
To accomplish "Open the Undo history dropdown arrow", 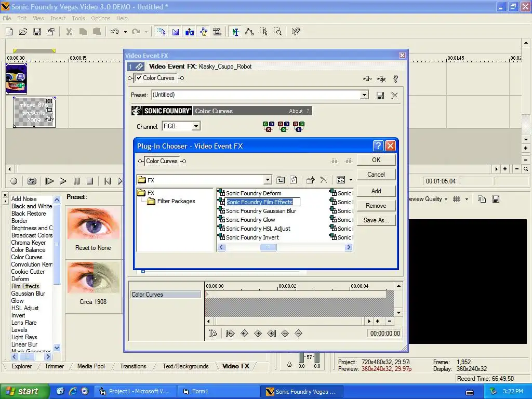I will (126, 32).
